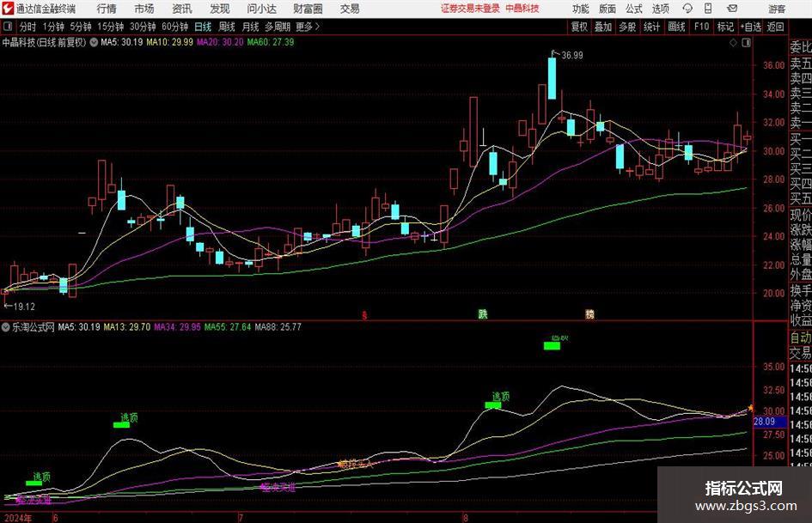Image resolution: width=812 pixels, height=523 pixels.
Task: Open the 行情 menu
Action: [x=107, y=9]
